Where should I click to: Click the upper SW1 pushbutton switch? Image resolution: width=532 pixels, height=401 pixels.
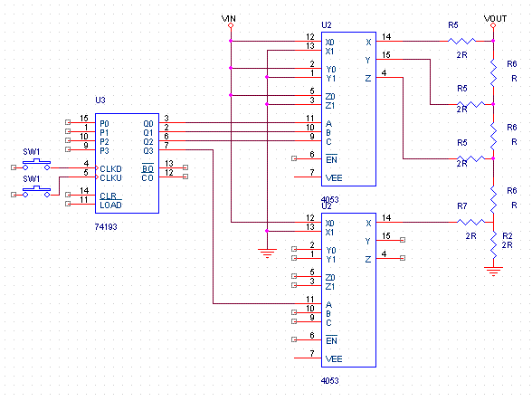(x=36, y=164)
